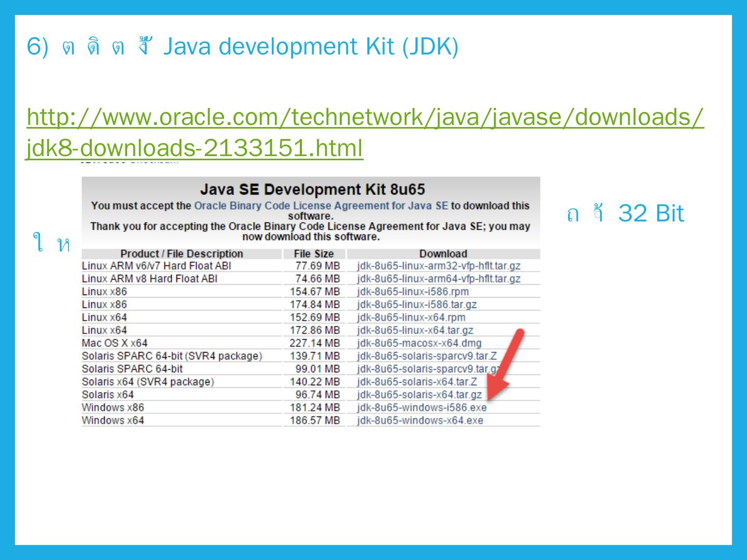Image resolution: width=747 pixels, height=560 pixels.
Task: Click 'Linux ARM v8 Hard Float ABI' text
Action: click(x=149, y=279)
